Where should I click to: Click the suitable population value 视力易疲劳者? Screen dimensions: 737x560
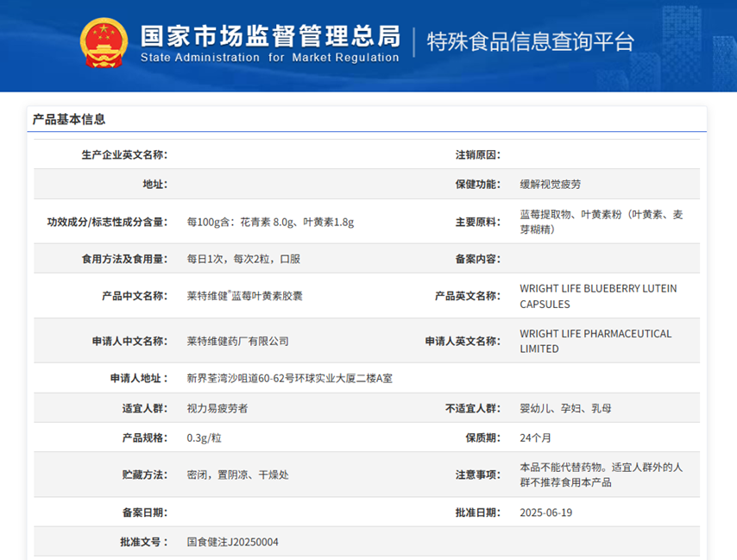point(217,408)
